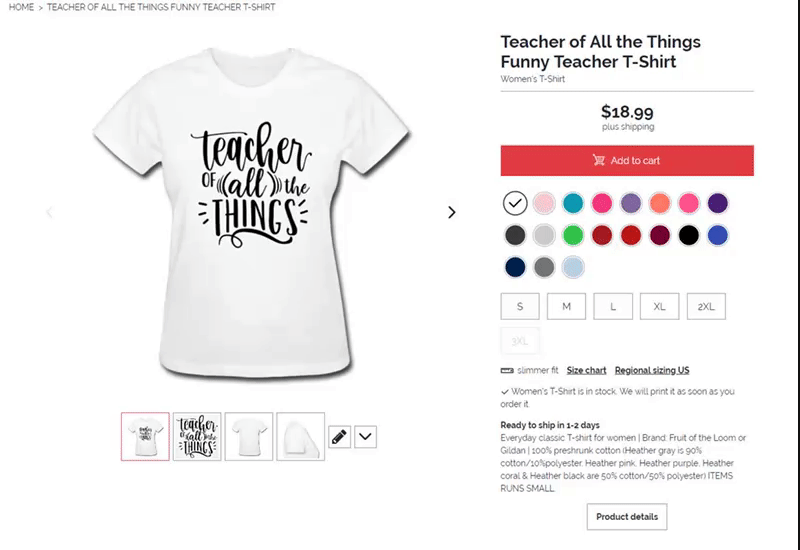The width and height of the screenshot is (800, 550).
Task: Select the white color with checkmark
Action: tap(515, 203)
